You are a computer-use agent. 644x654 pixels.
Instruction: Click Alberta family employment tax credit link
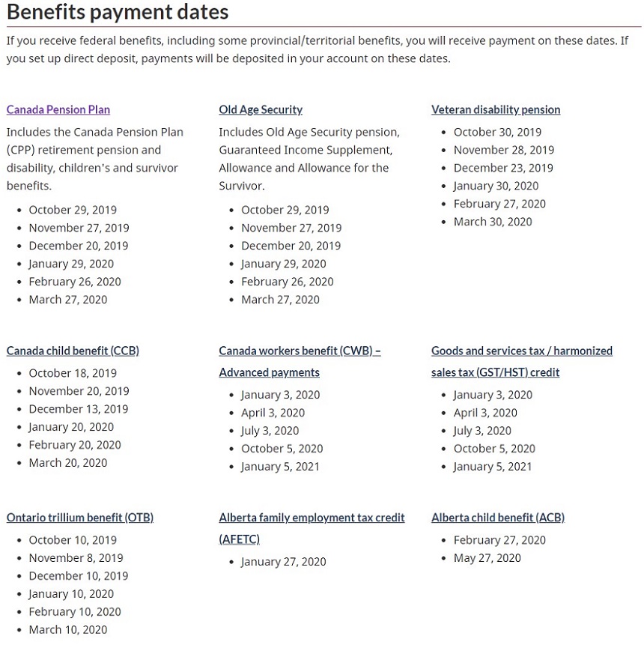coord(312,518)
